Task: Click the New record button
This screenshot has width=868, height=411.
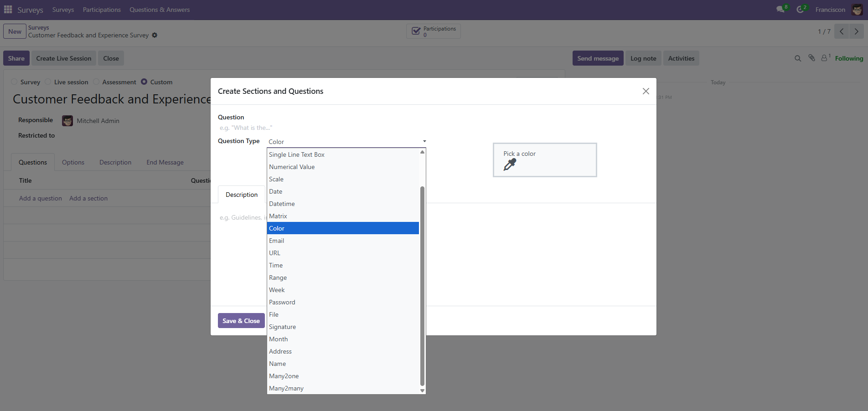Action: [x=15, y=31]
